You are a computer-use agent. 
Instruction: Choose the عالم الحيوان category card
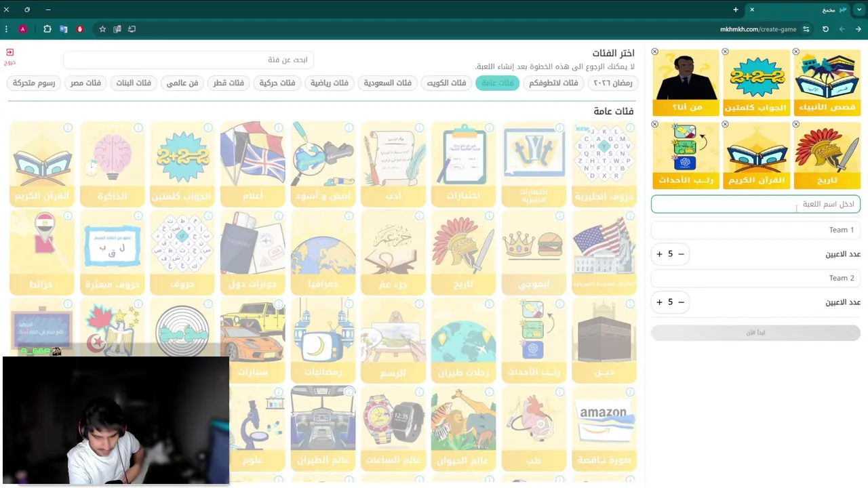[463, 429]
